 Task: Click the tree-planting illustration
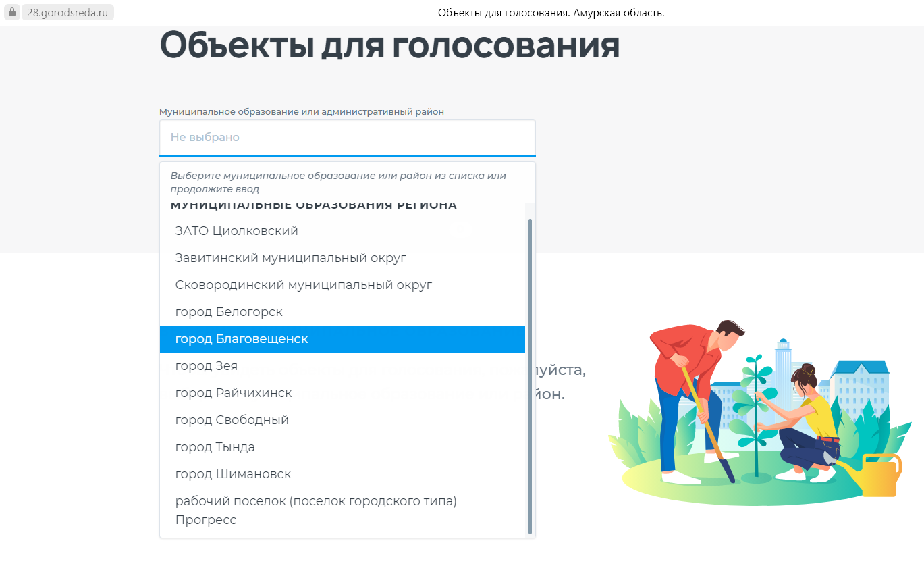(760, 412)
